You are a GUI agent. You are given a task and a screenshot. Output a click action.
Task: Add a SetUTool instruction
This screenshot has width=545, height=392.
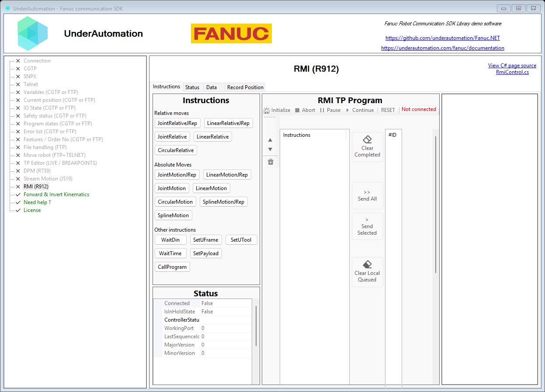pyautogui.click(x=241, y=240)
